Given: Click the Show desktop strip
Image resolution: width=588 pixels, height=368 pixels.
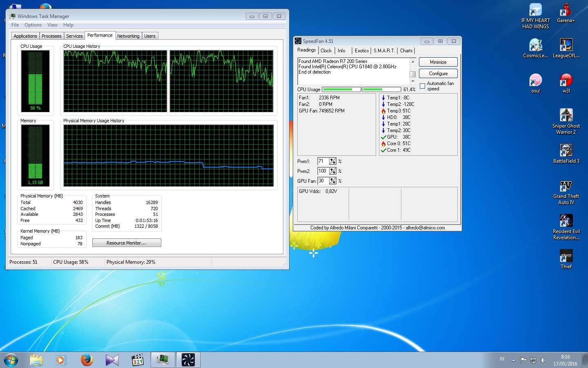Looking at the screenshot, I should [585, 360].
